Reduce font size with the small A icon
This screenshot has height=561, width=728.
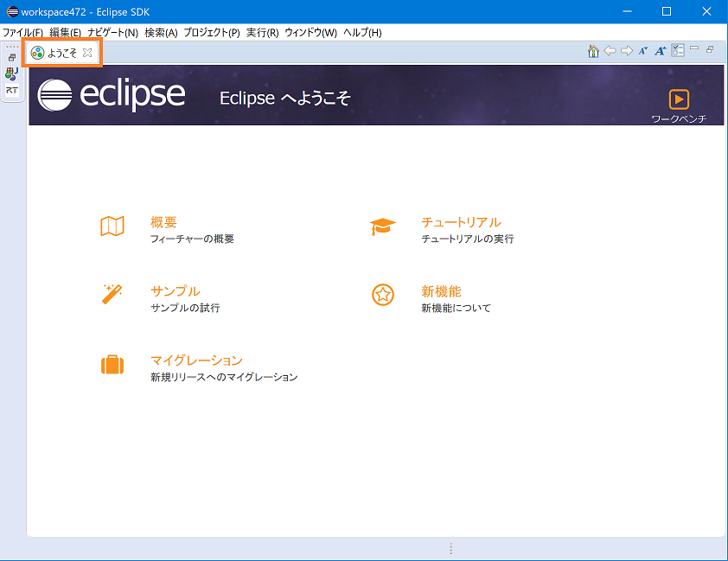(642, 51)
